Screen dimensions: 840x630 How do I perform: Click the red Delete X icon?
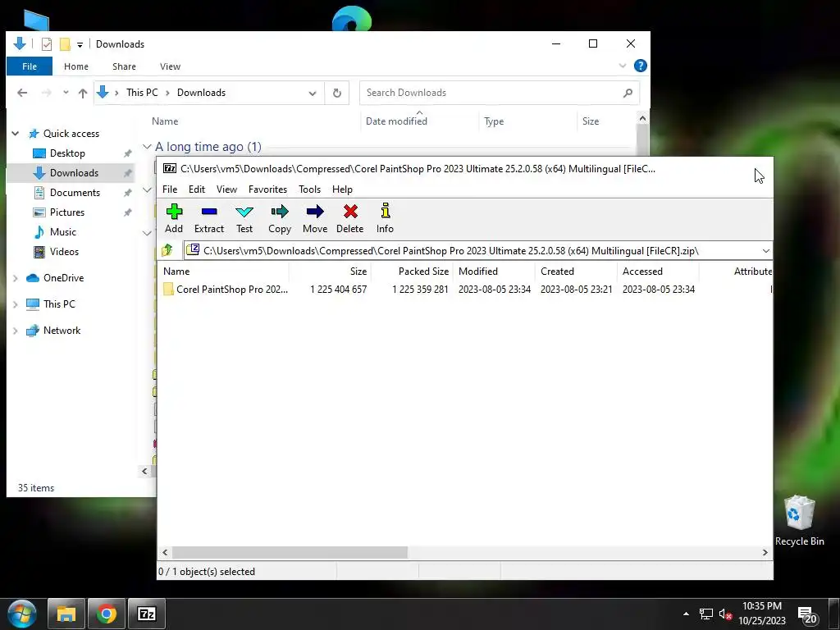pos(349,218)
